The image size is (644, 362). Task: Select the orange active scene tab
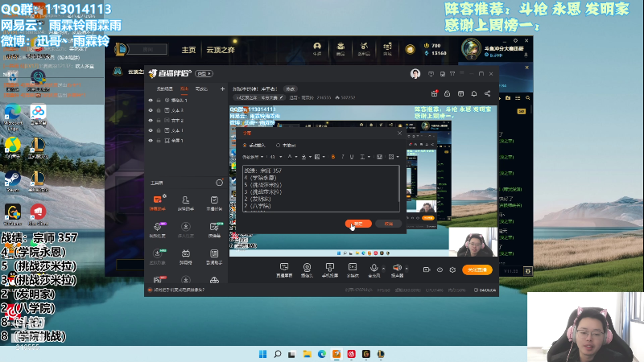click(184, 88)
